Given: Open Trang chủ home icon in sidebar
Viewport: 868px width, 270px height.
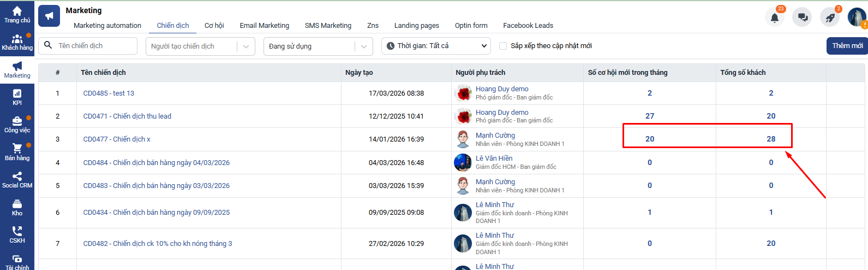Looking at the screenshot, I should pos(17,12).
